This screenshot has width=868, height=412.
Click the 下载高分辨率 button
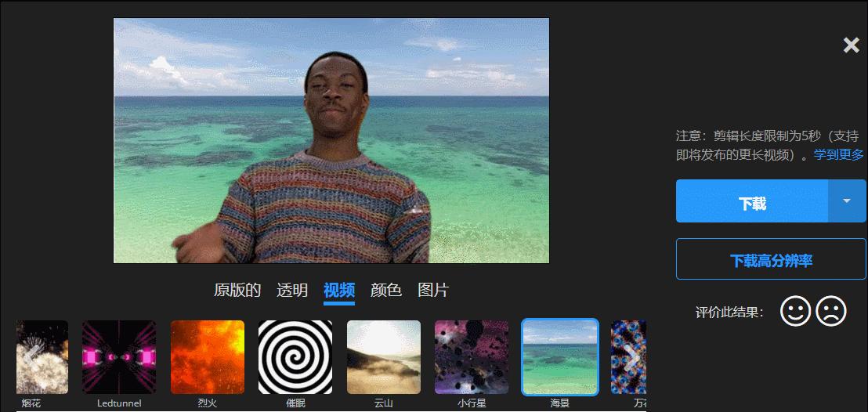click(x=771, y=259)
